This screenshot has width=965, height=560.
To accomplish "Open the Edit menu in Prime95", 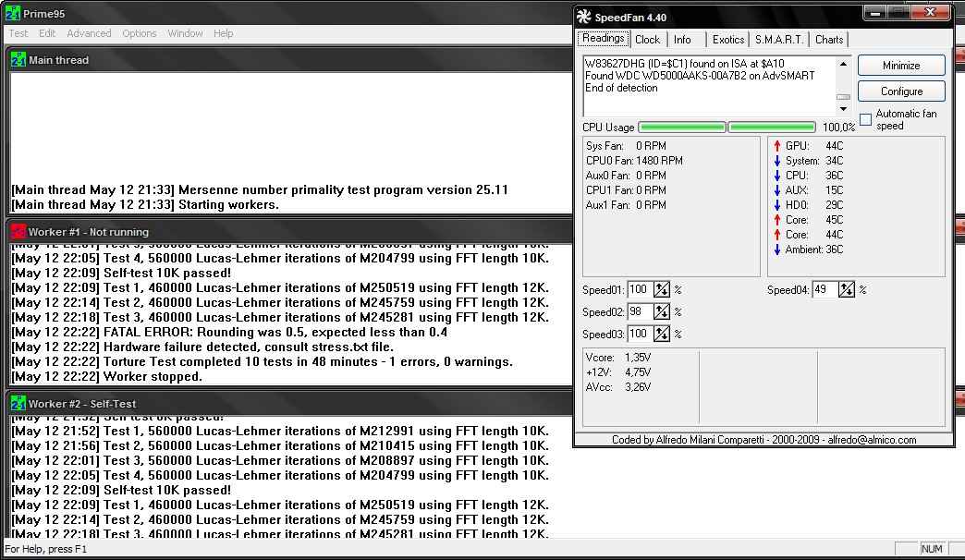I will coord(47,33).
